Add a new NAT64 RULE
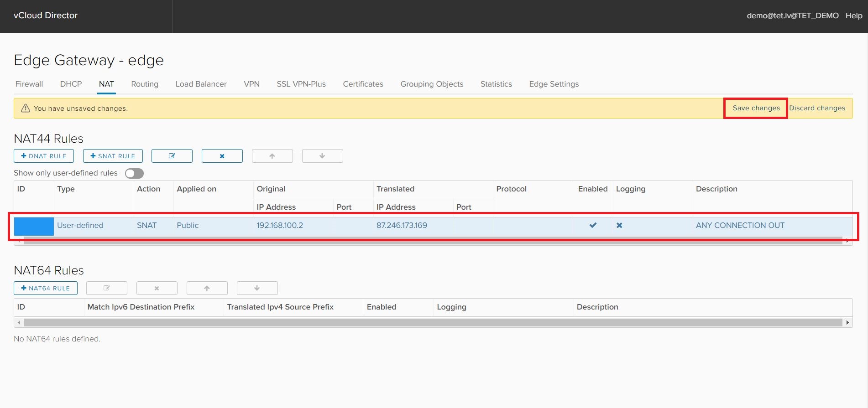Screen dimensions: 868x408 (x=46, y=288)
